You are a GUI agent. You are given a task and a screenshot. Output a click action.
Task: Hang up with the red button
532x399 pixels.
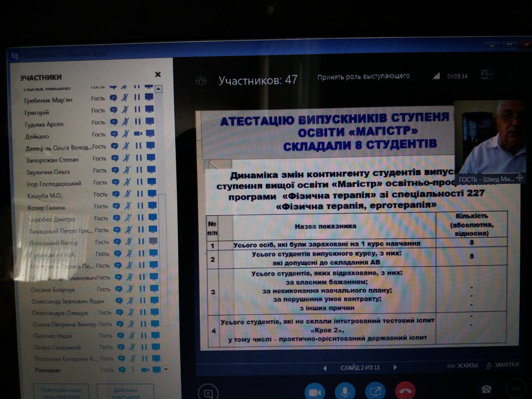click(405, 392)
